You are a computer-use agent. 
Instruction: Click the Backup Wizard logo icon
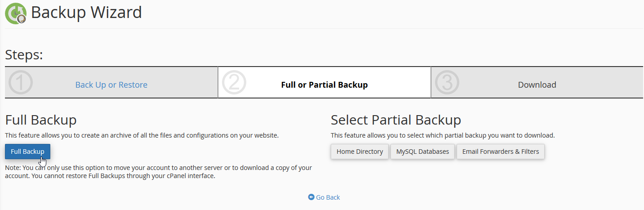coord(15,13)
